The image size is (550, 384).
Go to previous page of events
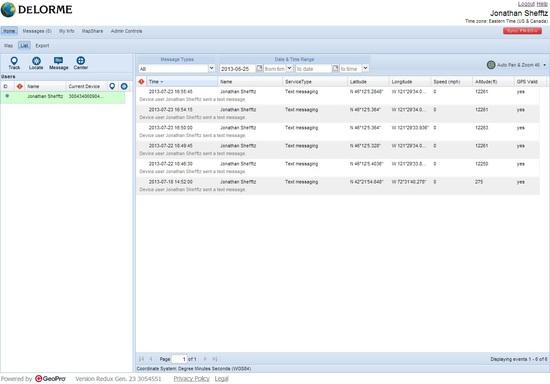point(151,359)
